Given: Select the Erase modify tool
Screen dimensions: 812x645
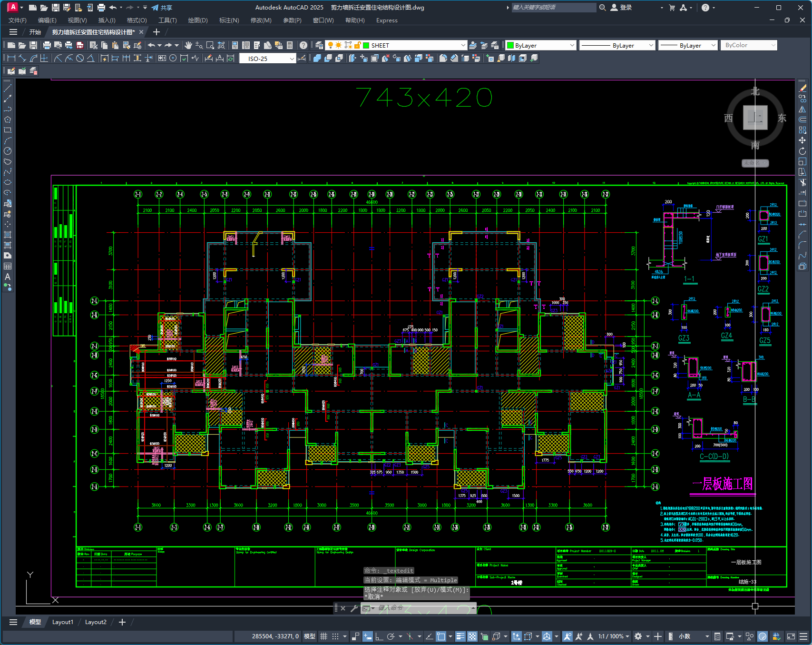Looking at the screenshot, I should 802,88.
